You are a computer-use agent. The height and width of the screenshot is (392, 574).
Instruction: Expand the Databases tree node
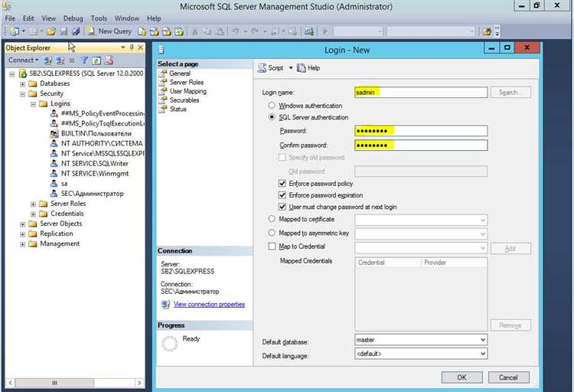[x=22, y=83]
